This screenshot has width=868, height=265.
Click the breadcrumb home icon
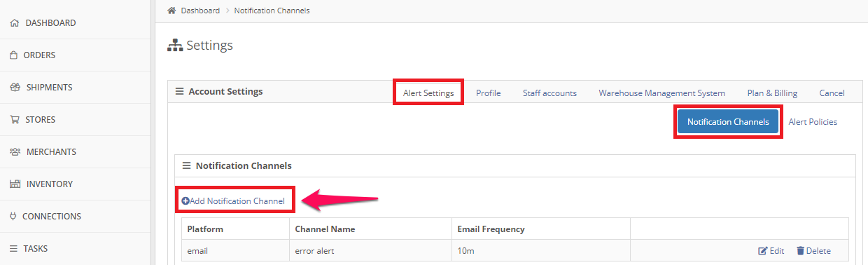pyautogui.click(x=171, y=11)
